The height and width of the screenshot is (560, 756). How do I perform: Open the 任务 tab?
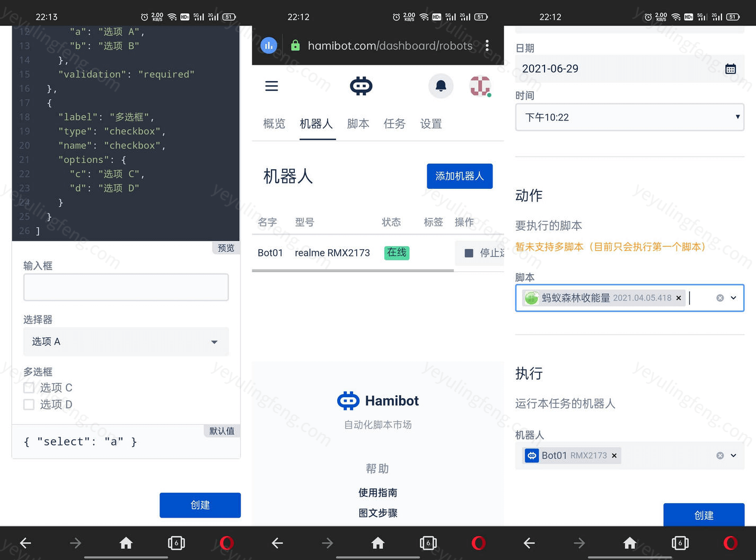coord(394,124)
